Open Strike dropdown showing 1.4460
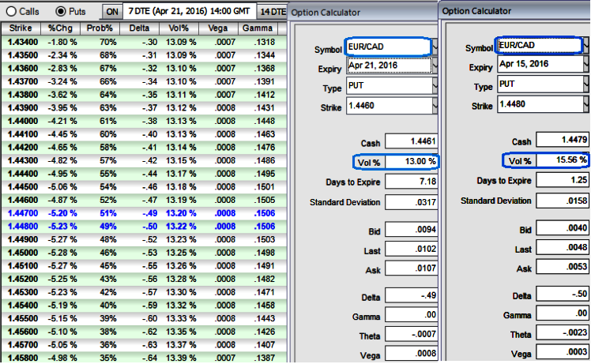The height and width of the screenshot is (364, 591). coord(392,104)
